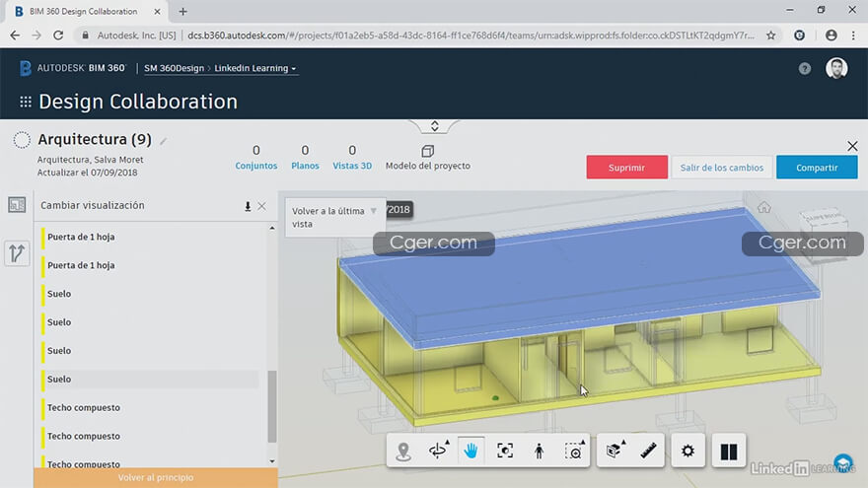Click Salir de los cambios button
Viewport: 868px width, 488px height.
(721, 167)
